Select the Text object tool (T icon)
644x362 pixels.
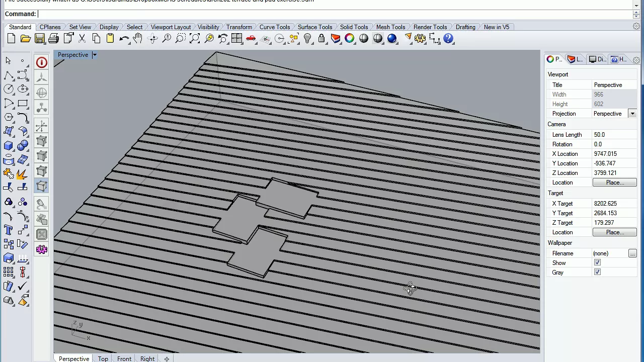point(9,230)
